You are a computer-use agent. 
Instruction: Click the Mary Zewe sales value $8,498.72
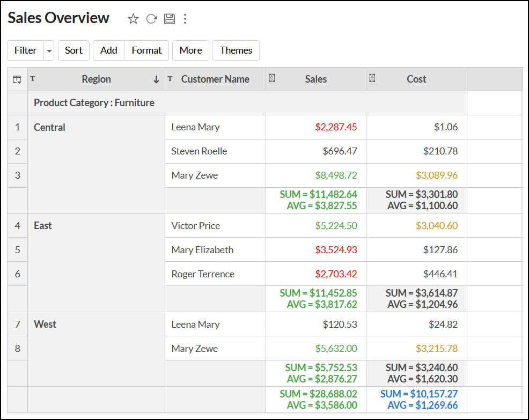(x=336, y=175)
